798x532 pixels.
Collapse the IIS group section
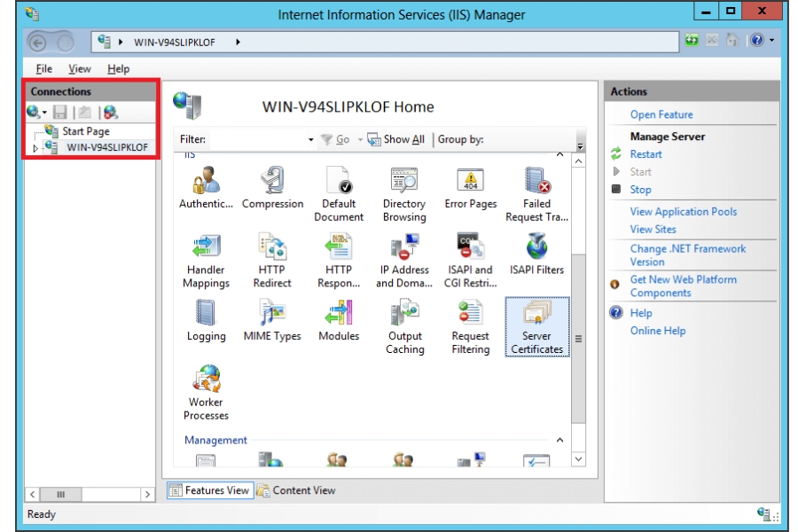(x=559, y=154)
